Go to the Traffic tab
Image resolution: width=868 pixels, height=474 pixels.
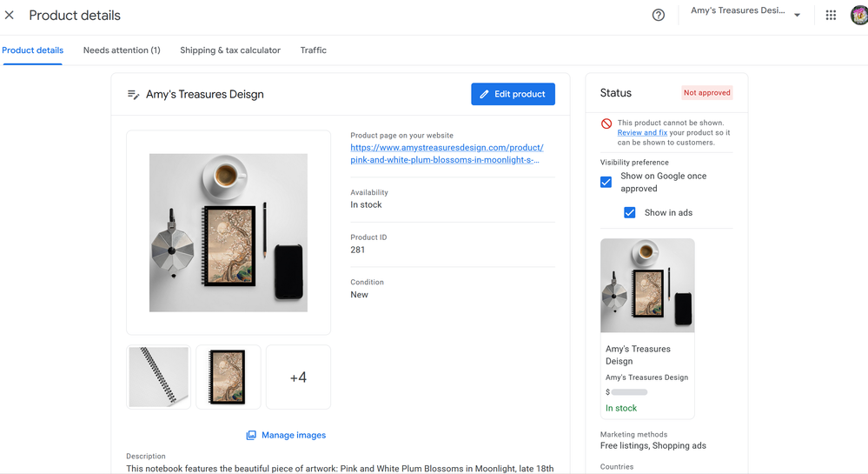(x=314, y=50)
